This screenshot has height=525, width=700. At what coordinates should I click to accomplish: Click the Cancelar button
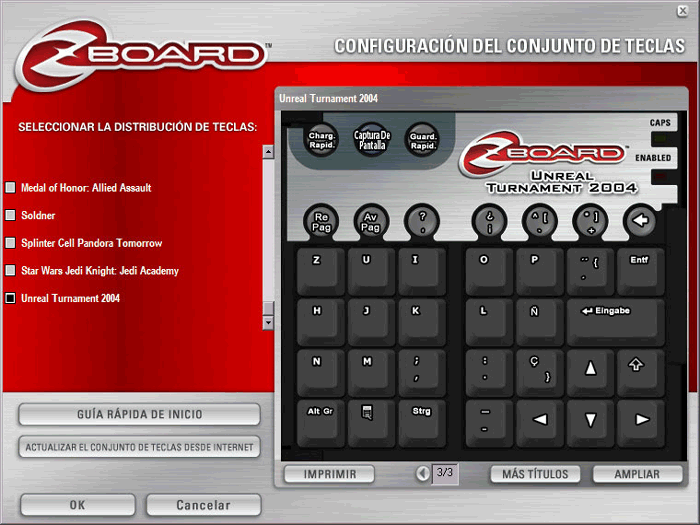(x=204, y=505)
